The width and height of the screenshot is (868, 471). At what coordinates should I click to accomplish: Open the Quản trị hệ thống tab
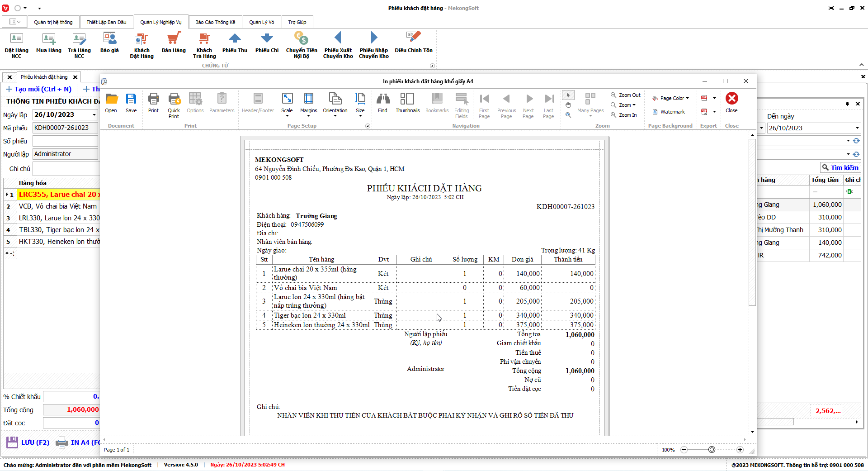point(53,22)
